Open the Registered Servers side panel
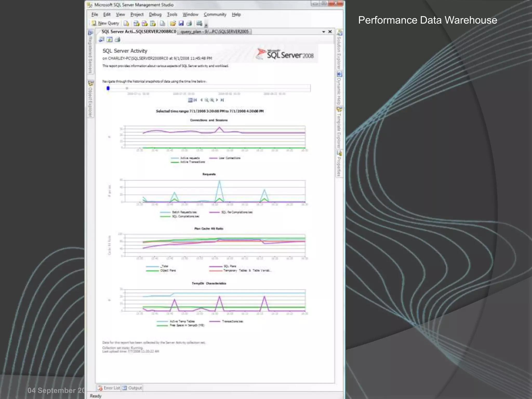 [x=90, y=52]
